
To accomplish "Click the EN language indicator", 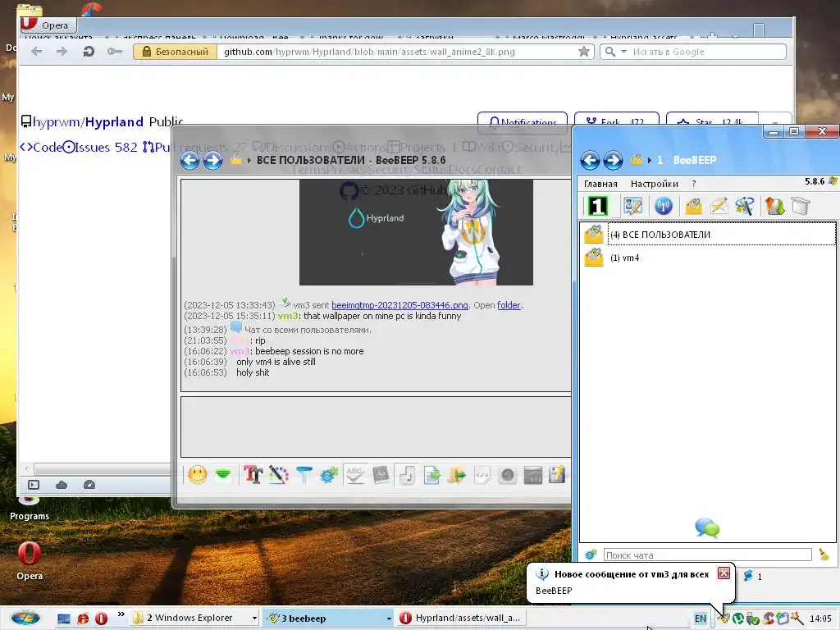I will coord(701,619).
